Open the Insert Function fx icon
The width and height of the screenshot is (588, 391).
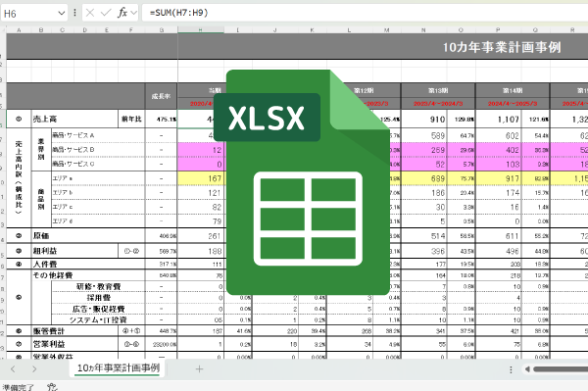tap(122, 13)
